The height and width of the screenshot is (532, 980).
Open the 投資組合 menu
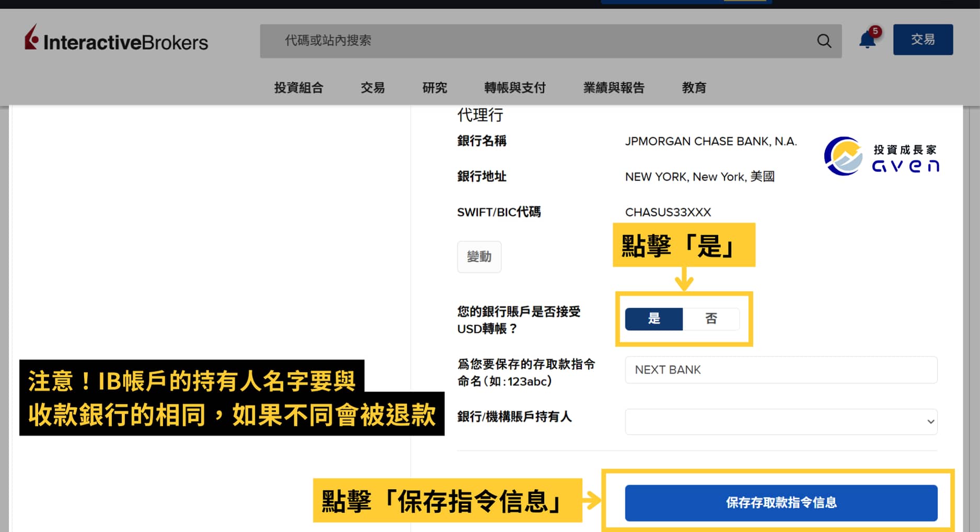click(x=298, y=88)
